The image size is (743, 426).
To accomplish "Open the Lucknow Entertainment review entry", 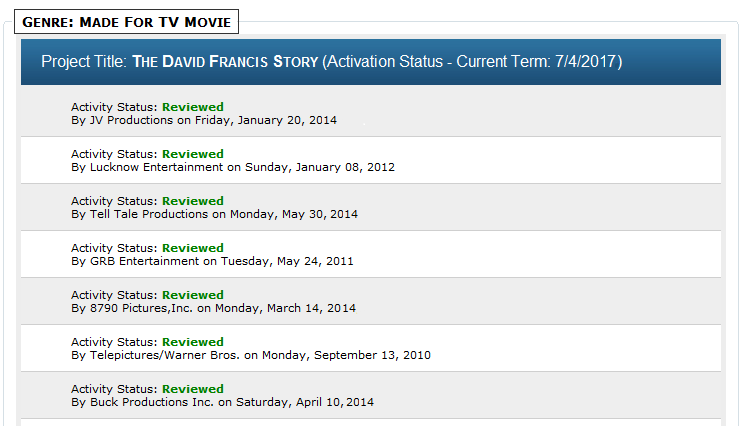I will coord(371,160).
